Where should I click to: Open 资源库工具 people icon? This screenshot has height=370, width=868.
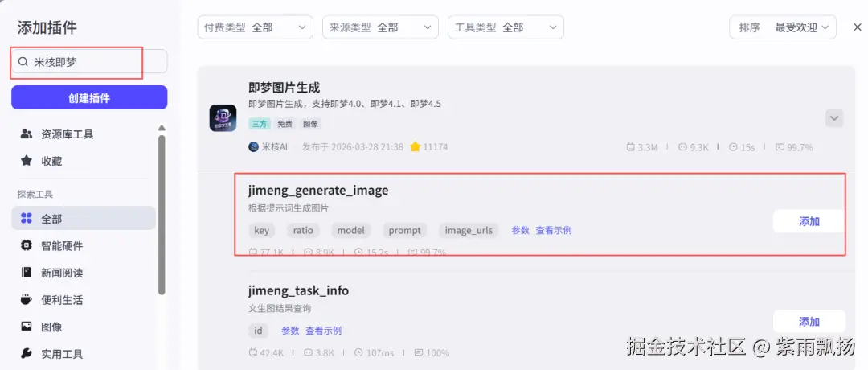tap(26, 134)
